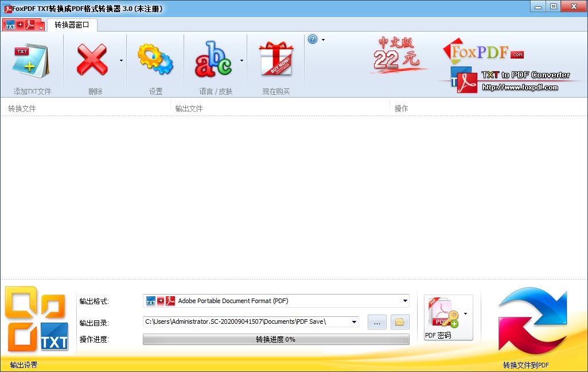Click the conversion progress bar 转换进度 0%
Screen dimensions: 588x372
(x=276, y=339)
